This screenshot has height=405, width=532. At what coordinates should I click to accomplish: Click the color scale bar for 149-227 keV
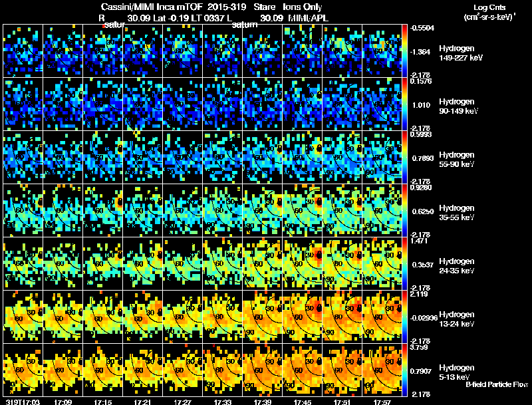pos(404,51)
